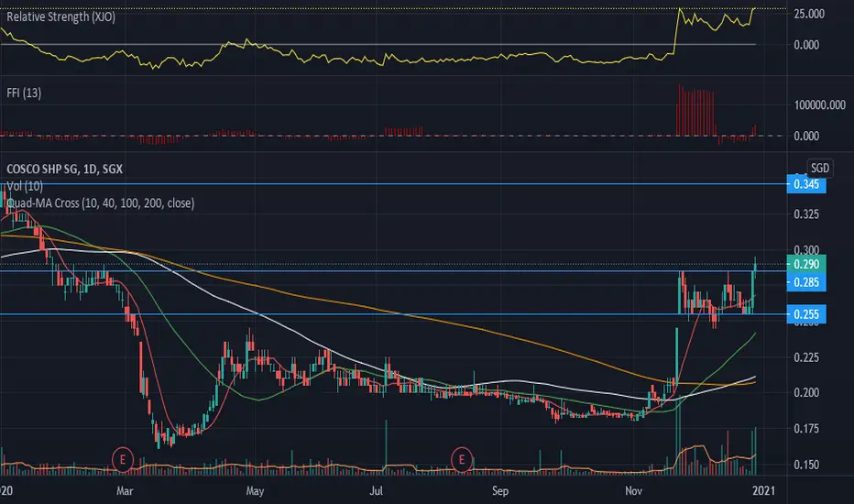Click the earnings marker E near August
The width and height of the screenshot is (854, 504).
461,460
